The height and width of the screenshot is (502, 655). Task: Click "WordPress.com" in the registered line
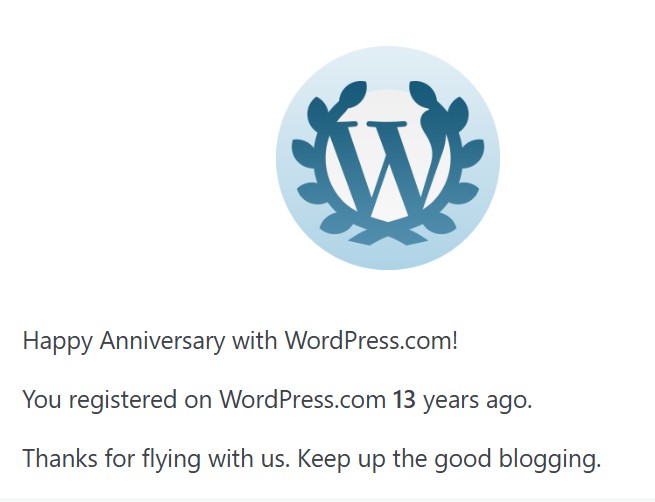(x=302, y=400)
